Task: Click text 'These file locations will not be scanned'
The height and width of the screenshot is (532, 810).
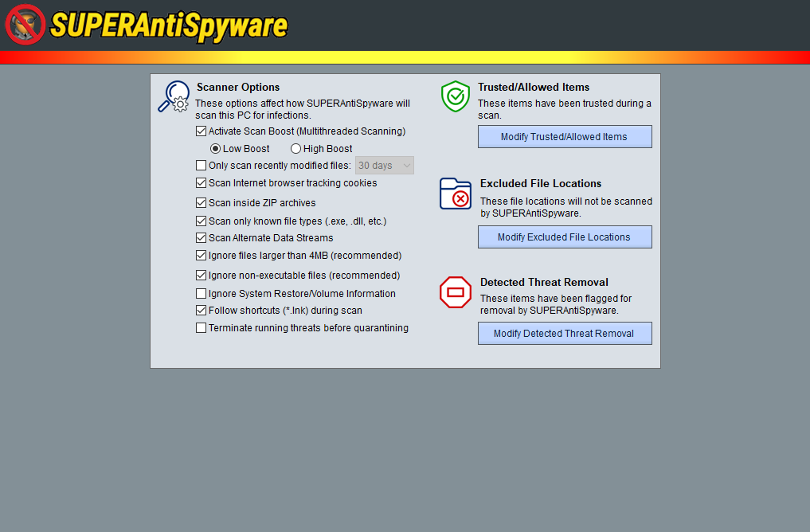Action: point(566,201)
